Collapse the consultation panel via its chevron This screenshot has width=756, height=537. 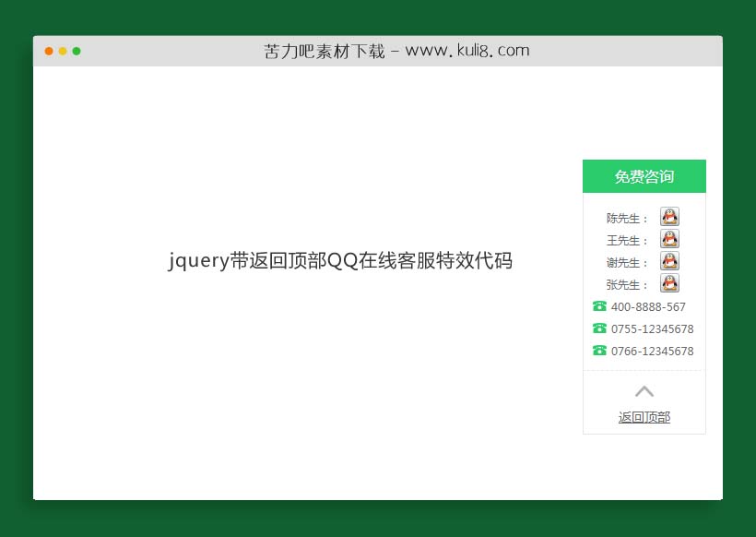point(644,390)
